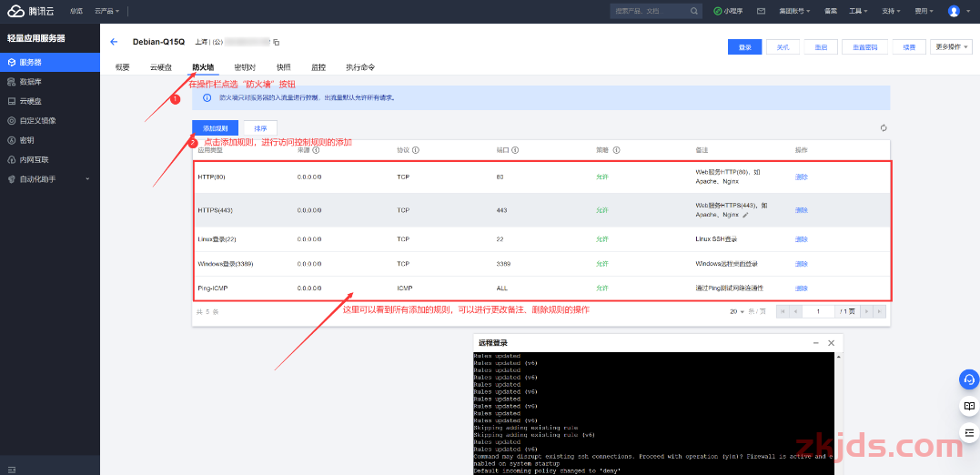Image resolution: width=980 pixels, height=475 pixels.
Task: Go back with the blue arrow
Action: pos(114,42)
